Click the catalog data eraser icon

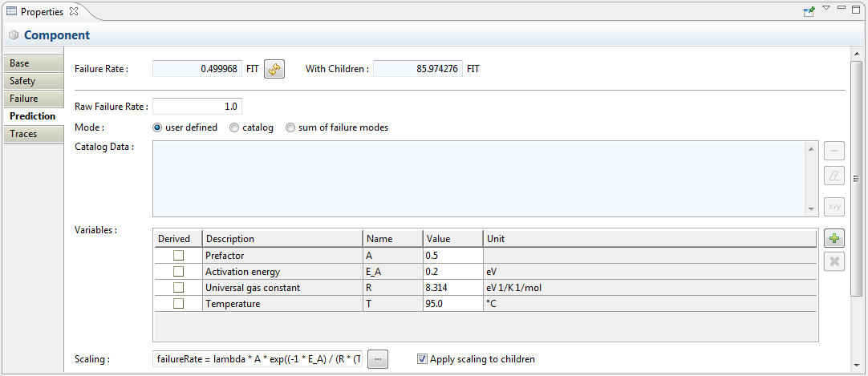coord(834,176)
